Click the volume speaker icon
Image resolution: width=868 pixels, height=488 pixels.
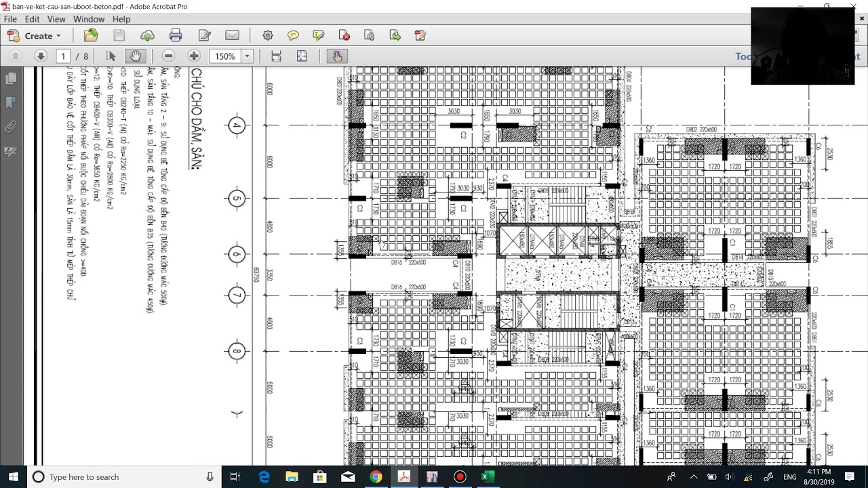[730, 477]
